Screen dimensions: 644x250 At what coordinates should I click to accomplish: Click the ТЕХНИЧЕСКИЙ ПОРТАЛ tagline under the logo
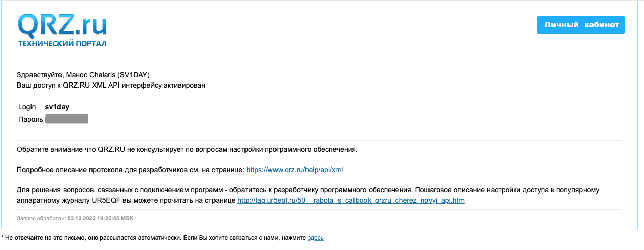(62, 44)
